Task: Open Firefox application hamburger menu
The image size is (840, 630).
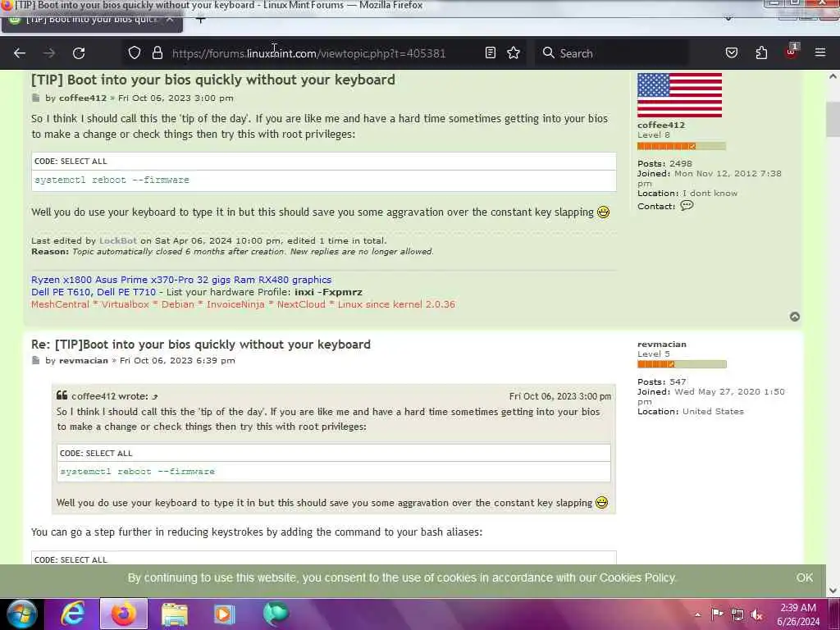Action: tap(819, 52)
